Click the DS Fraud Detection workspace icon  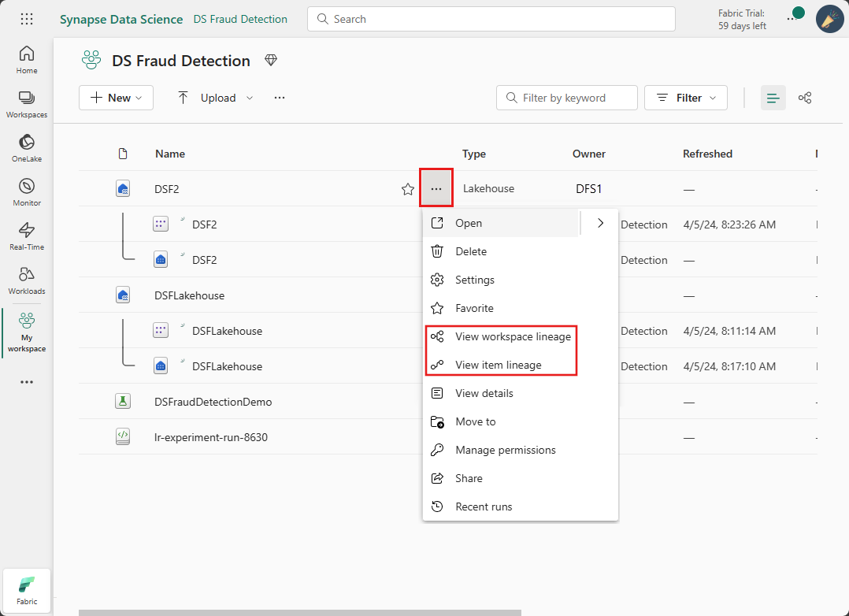pos(91,60)
